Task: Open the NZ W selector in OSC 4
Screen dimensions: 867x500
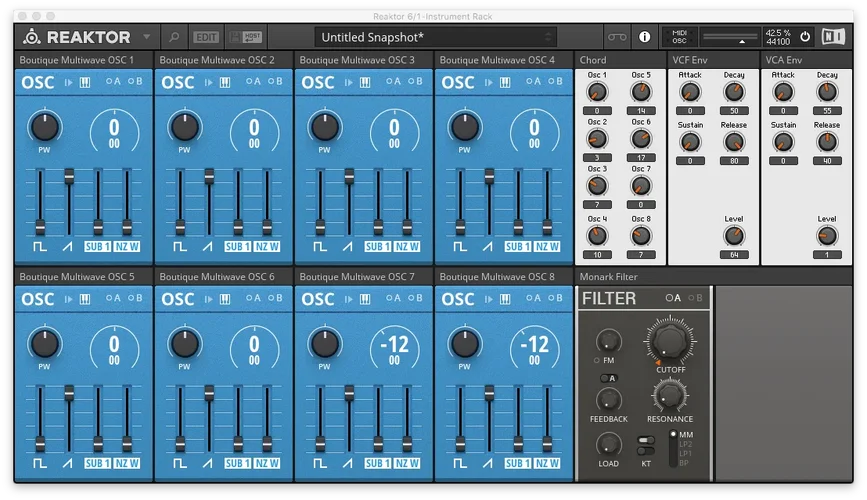Action: coord(547,246)
